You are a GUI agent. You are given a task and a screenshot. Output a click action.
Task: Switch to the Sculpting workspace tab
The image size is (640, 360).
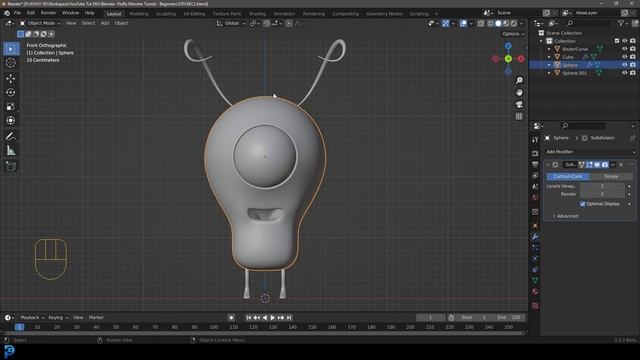coord(166,13)
